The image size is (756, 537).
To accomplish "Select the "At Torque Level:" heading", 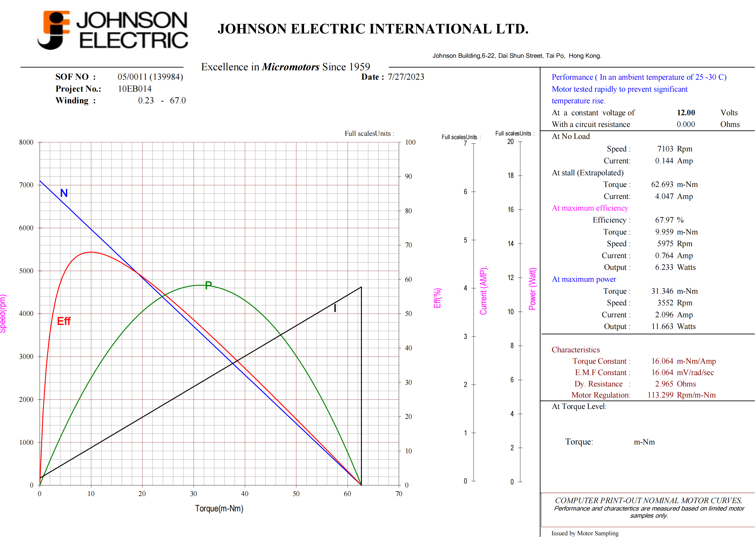I will [579, 406].
